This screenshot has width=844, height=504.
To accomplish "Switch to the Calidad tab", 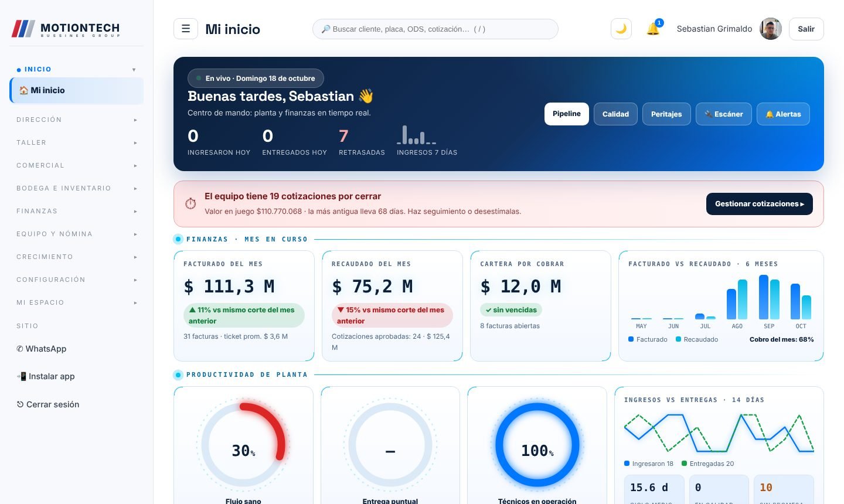I will [615, 114].
